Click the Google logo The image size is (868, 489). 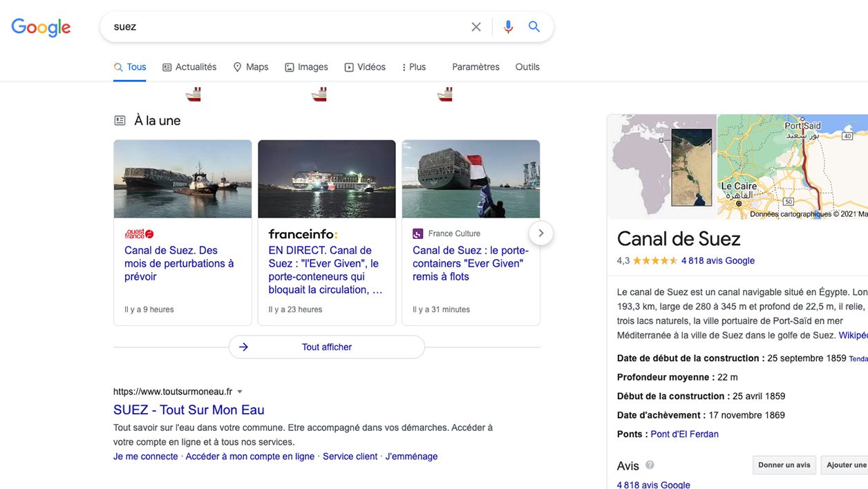click(41, 27)
